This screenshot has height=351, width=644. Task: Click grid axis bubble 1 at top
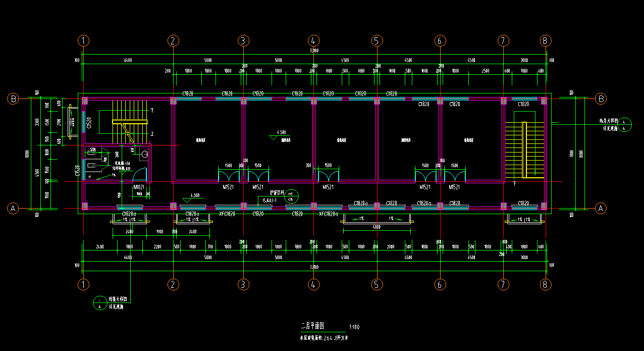84,41
